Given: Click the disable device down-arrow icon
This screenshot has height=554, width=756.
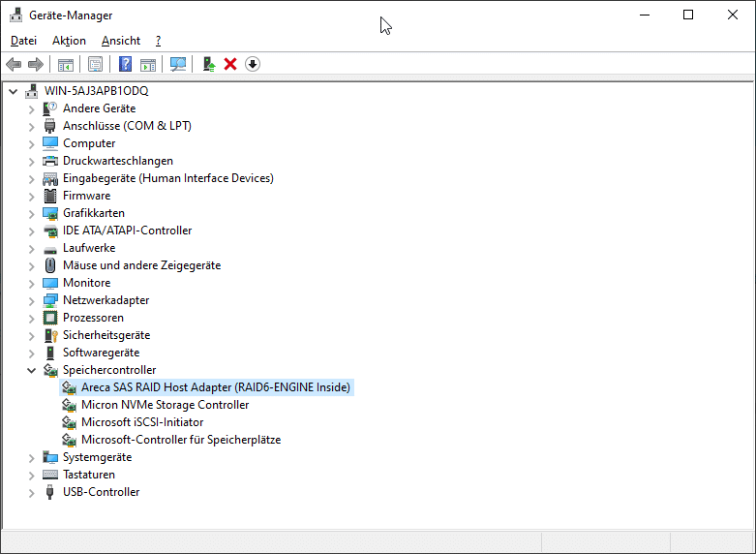Looking at the screenshot, I should [x=253, y=64].
